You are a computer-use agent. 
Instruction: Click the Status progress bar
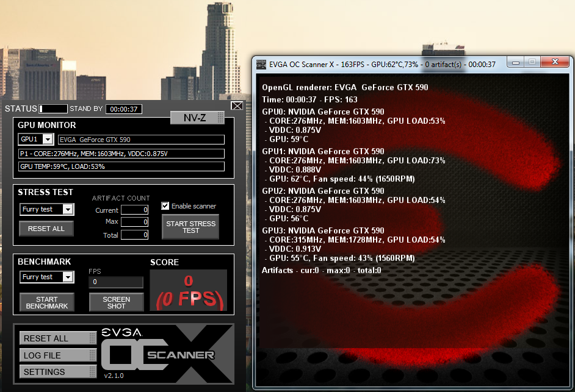(53, 109)
